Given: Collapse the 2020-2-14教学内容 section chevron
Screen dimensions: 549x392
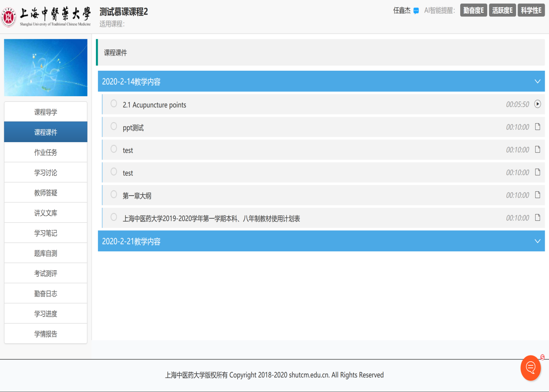Looking at the screenshot, I should click(x=537, y=81).
